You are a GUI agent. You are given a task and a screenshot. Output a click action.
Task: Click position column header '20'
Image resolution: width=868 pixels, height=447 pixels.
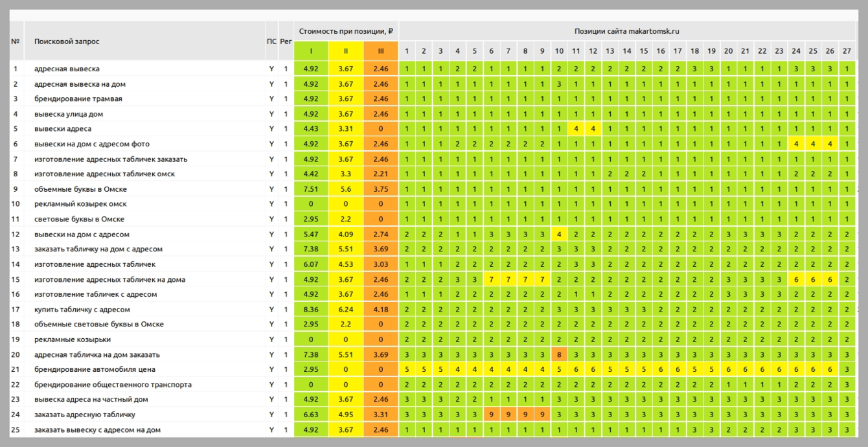pyautogui.click(x=728, y=51)
